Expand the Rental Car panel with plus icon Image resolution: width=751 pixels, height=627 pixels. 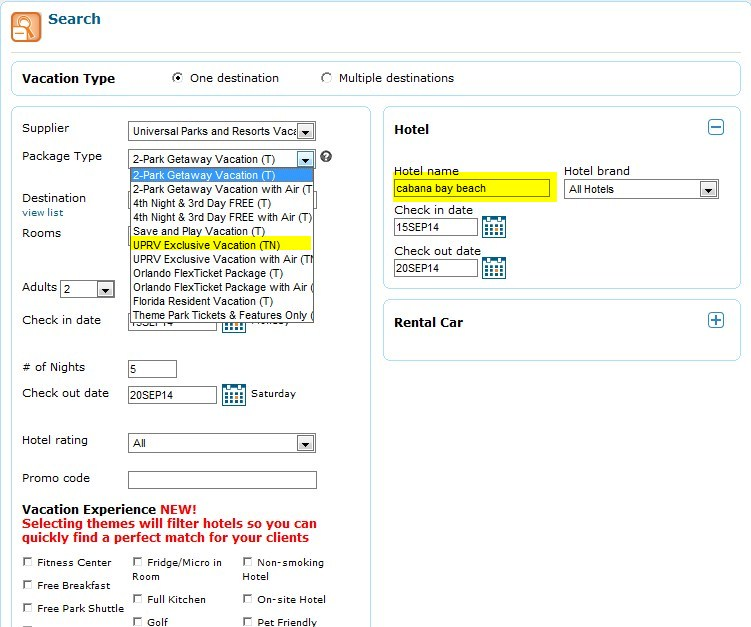point(716,320)
